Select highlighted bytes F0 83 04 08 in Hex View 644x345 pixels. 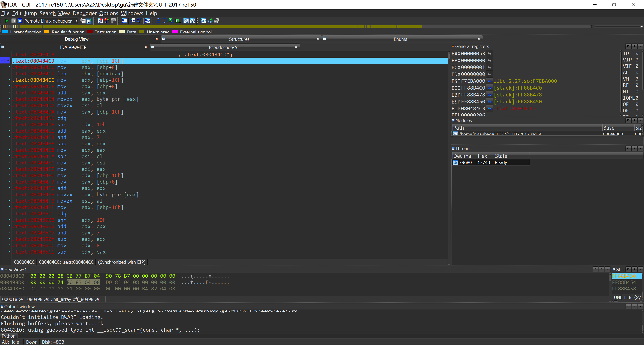[x=83, y=282]
